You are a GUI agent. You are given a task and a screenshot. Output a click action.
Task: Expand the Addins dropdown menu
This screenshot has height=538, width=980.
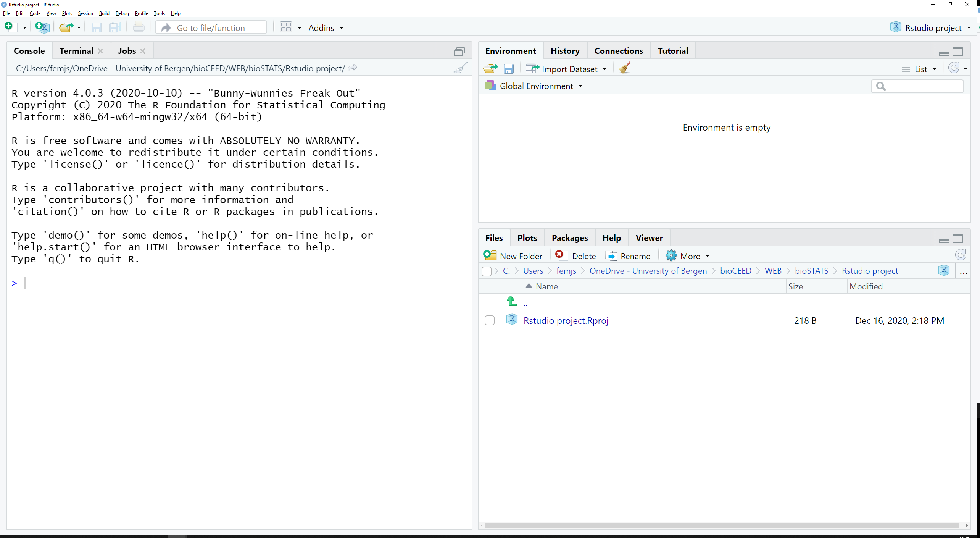click(326, 28)
